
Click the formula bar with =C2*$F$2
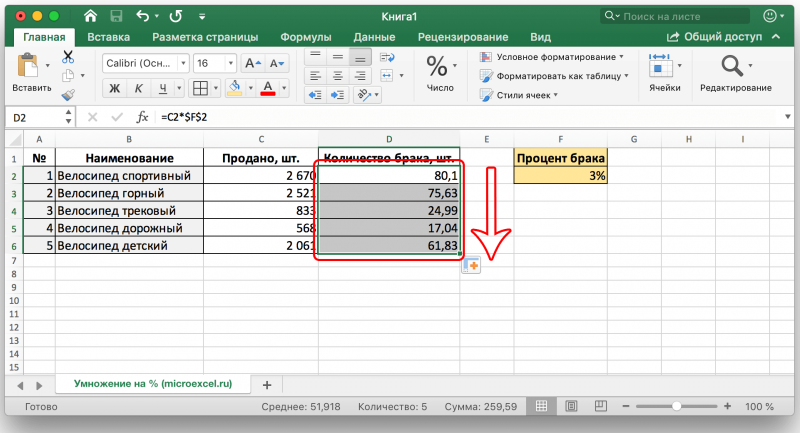tap(468, 117)
